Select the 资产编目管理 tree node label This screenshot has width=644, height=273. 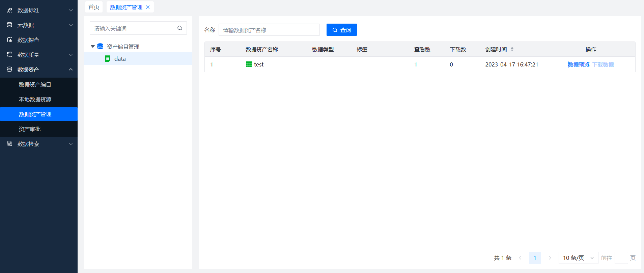point(123,47)
